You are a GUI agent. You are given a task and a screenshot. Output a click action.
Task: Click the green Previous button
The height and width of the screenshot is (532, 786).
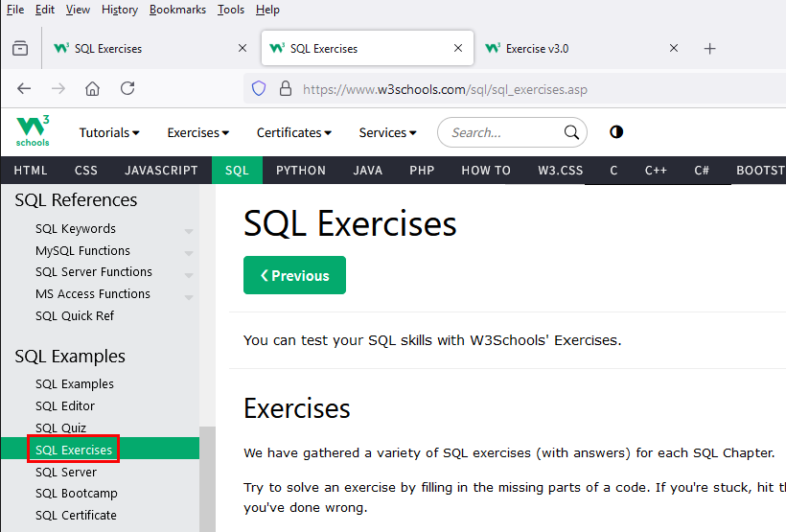click(294, 275)
